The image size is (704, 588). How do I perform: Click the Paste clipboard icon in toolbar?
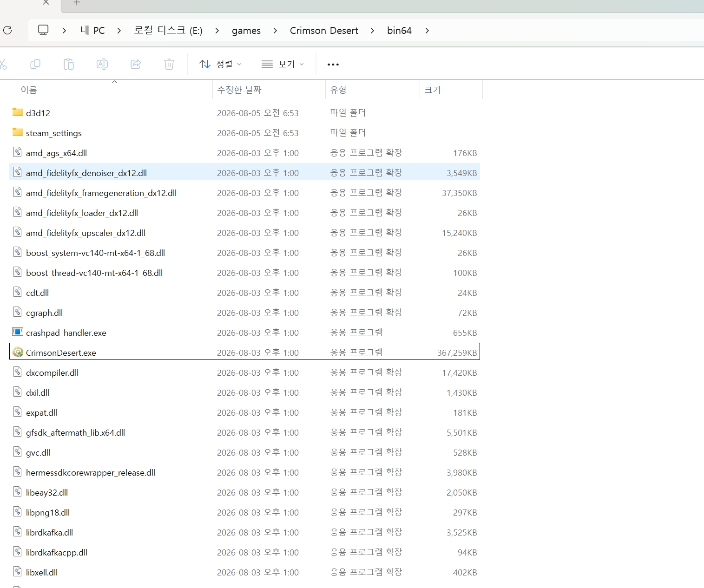69,64
